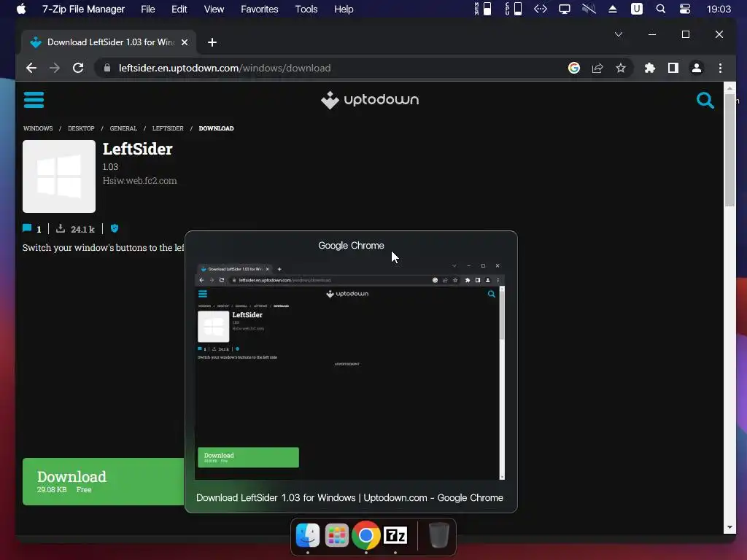The height and width of the screenshot is (560, 747).
Task: Click the blue security shield badge
Action: [115, 228]
